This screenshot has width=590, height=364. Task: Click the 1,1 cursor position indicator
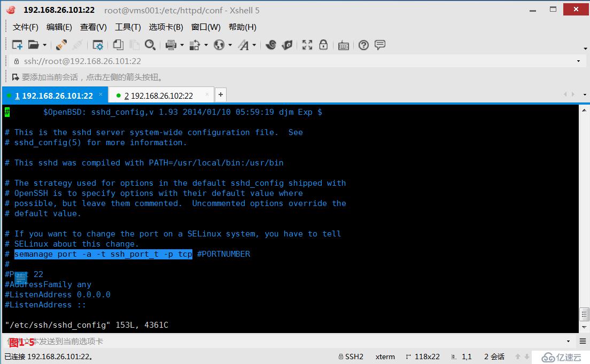click(462, 357)
